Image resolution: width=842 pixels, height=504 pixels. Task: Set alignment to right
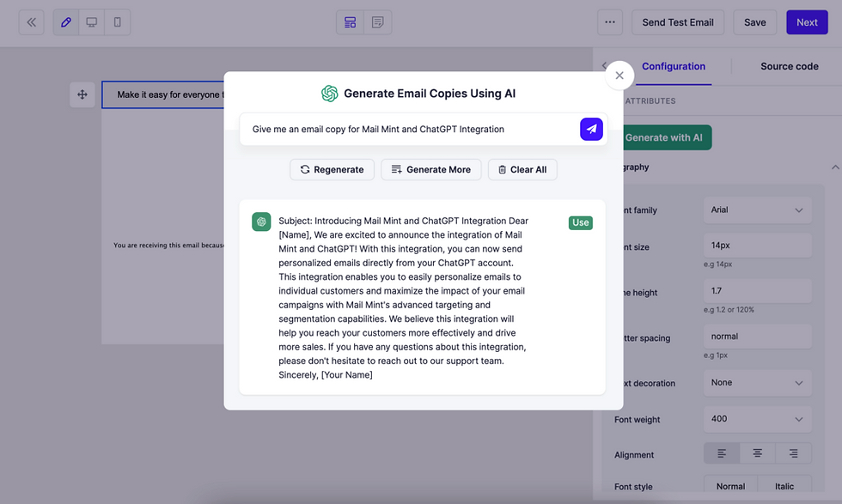[x=793, y=453]
